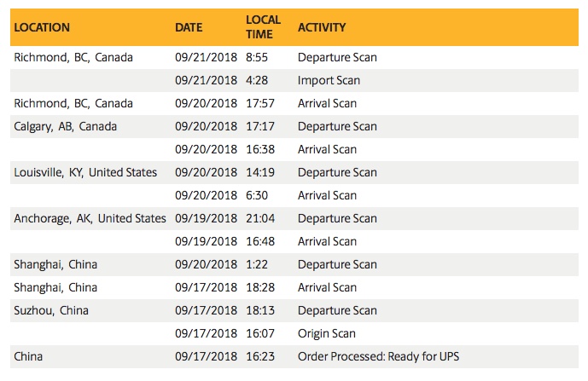Screen dimensions: 588x381
Task: Select the LOCAL TIME column header
Action: pos(259,27)
